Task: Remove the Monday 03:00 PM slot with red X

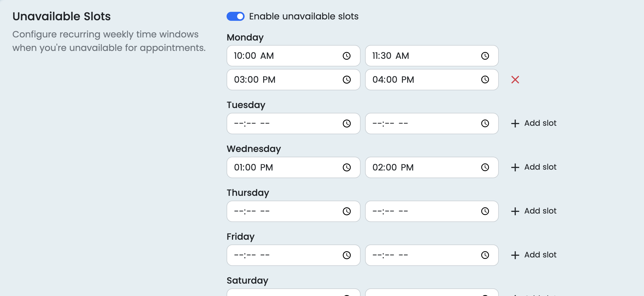Action: (x=515, y=80)
